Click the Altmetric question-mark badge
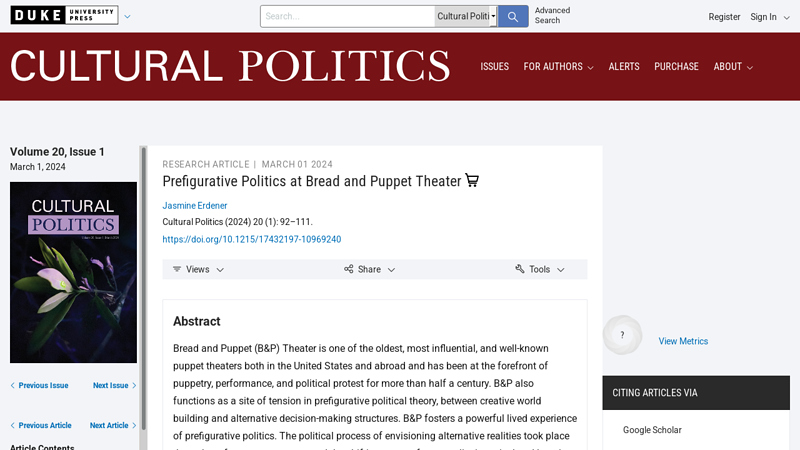Viewport: 800px width, 450px height. [622, 335]
